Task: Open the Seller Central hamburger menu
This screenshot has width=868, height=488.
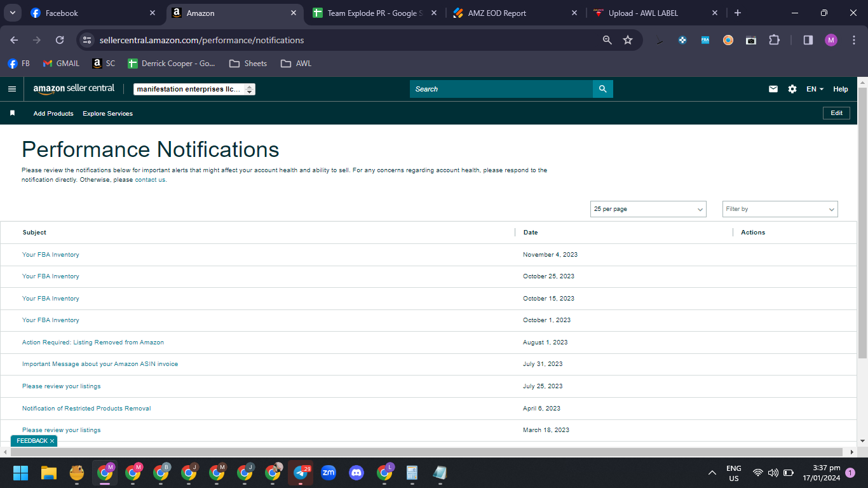Action: click(x=11, y=89)
